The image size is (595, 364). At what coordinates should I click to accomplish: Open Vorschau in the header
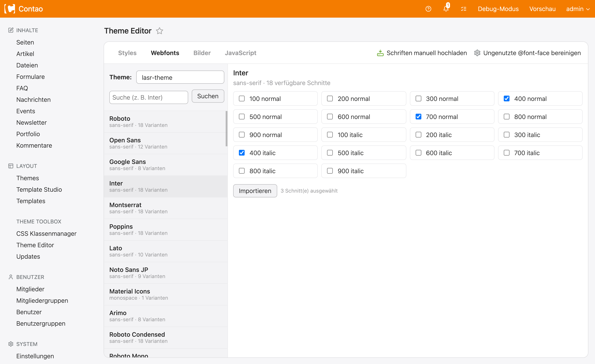542,9
